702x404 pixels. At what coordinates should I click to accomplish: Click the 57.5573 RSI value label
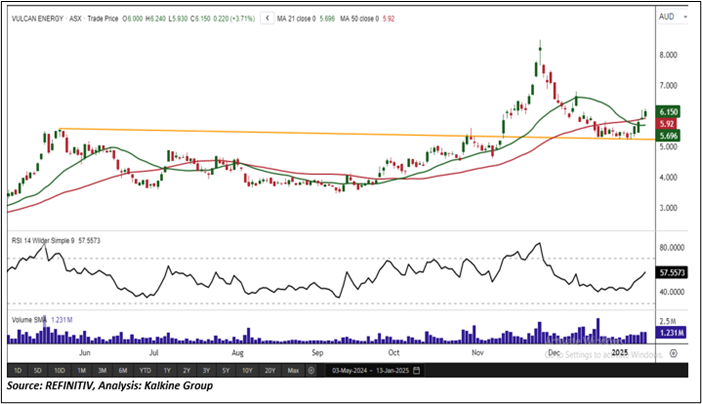pos(672,272)
